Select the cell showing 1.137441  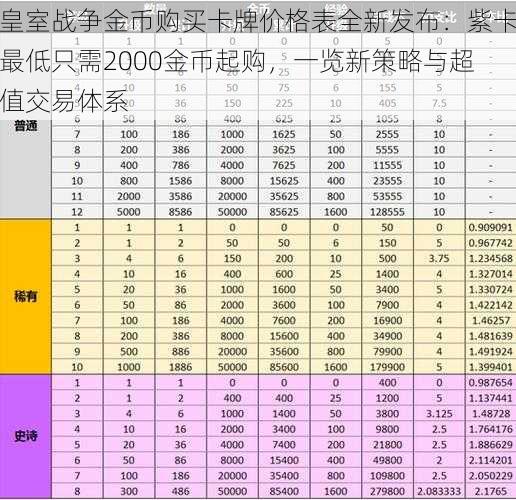click(490, 398)
